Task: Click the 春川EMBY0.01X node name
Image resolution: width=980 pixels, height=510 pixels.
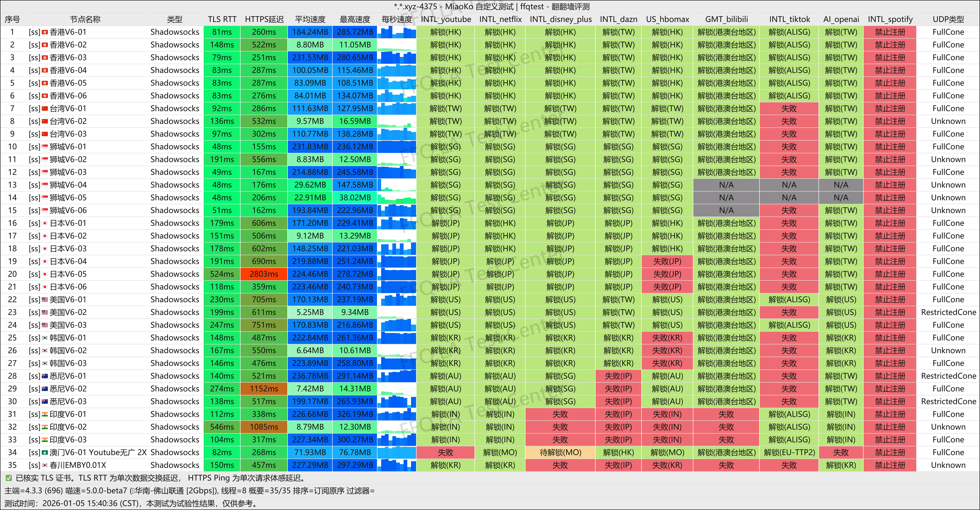Action: (78, 465)
